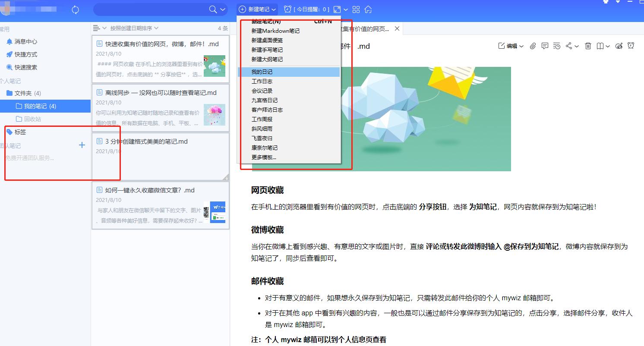
Task: Add a new tag with the plus button
Action: coord(82,145)
